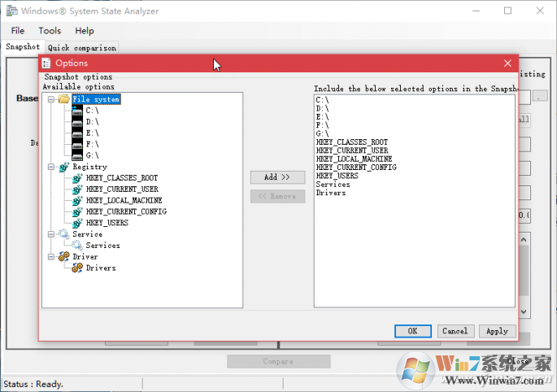Select the File system tree label
Viewport: 557px width, 392px height.
point(96,99)
